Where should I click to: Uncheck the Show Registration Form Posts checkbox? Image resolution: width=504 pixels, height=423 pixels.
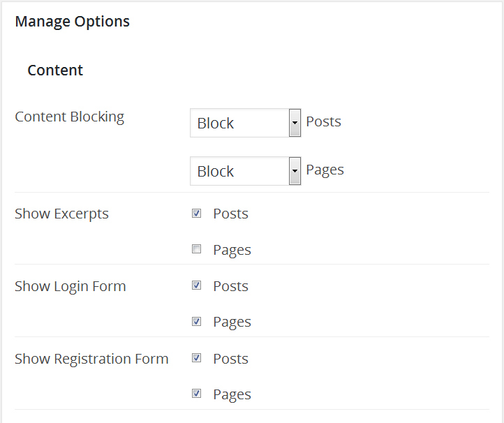[197, 358]
